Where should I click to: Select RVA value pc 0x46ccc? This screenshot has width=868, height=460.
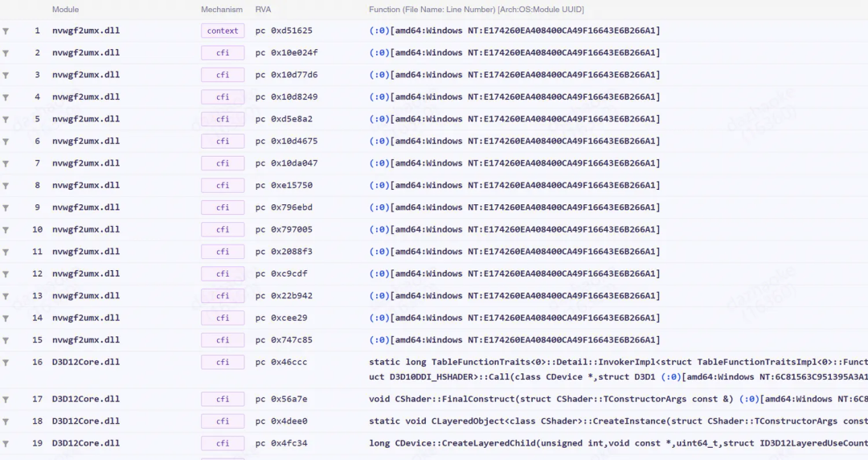coord(281,362)
